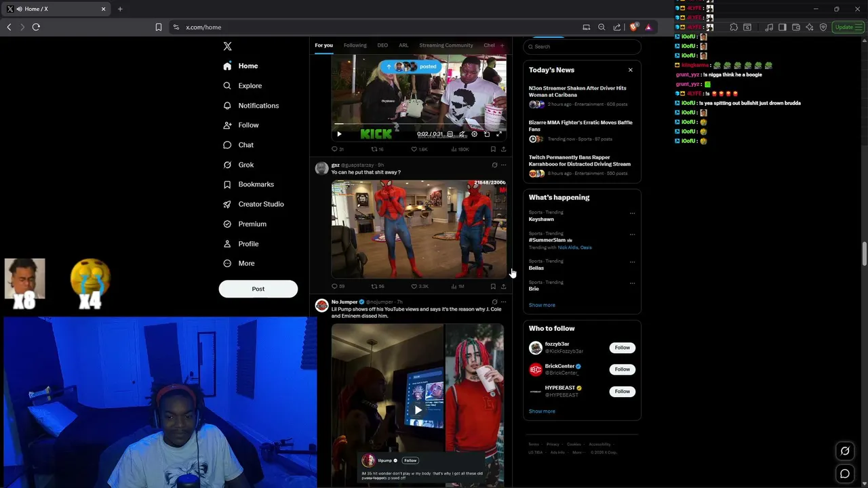Open Bookmarks in the sidebar

coord(248,184)
